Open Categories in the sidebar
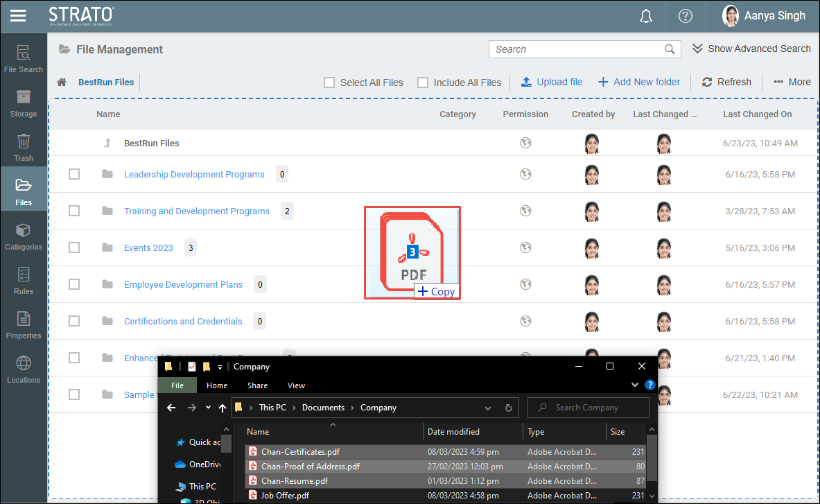820x504 pixels. (24, 236)
